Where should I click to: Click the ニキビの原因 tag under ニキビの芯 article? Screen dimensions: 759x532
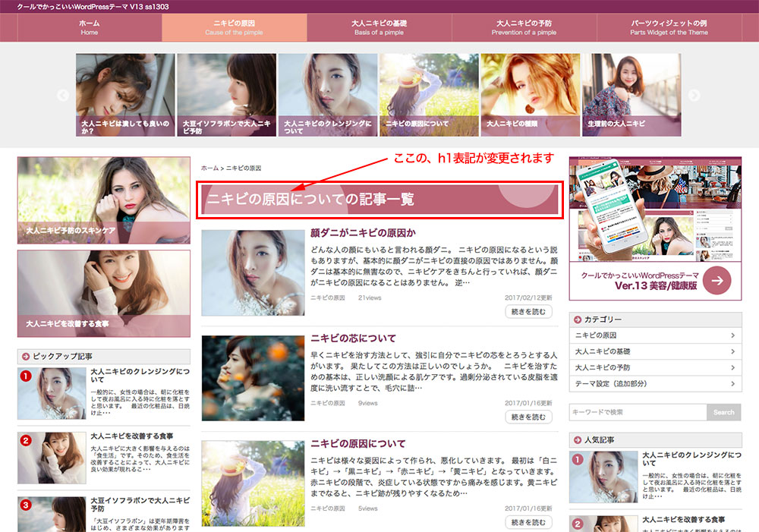pos(328,403)
